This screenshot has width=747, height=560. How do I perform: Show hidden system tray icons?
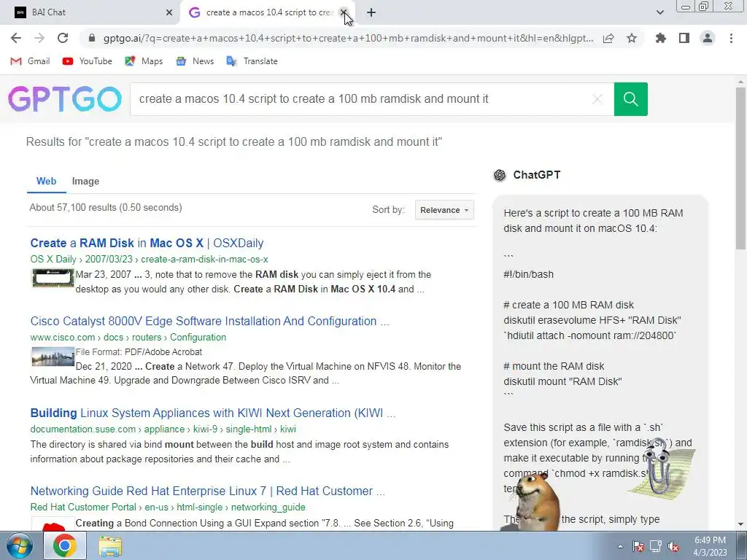(620, 546)
